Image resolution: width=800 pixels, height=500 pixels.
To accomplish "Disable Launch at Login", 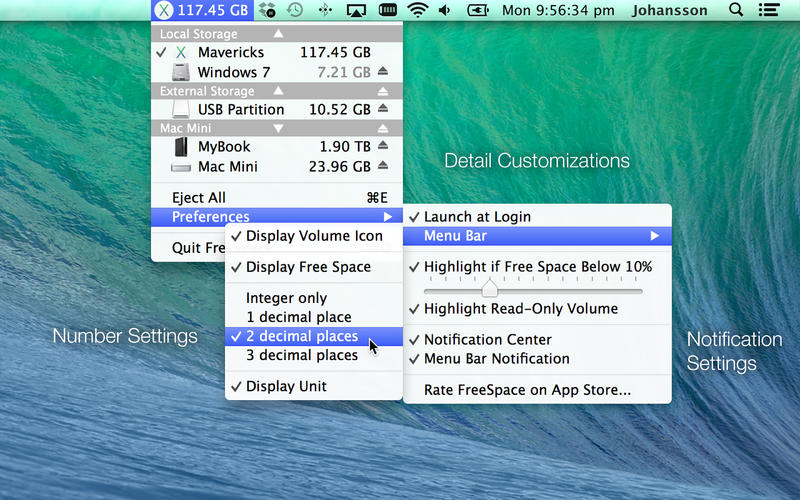I will click(x=477, y=216).
